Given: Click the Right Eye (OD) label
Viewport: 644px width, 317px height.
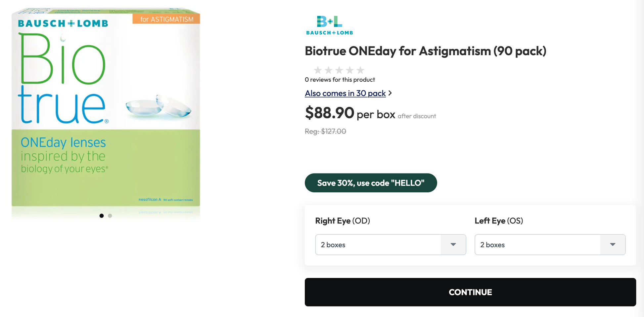Looking at the screenshot, I should pyautogui.click(x=343, y=221).
